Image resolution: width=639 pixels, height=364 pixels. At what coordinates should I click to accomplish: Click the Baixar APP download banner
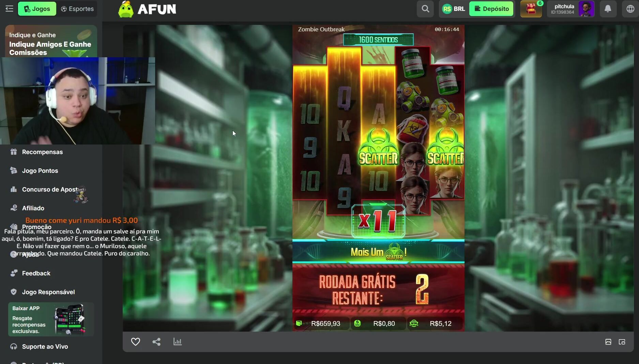[x=51, y=319]
